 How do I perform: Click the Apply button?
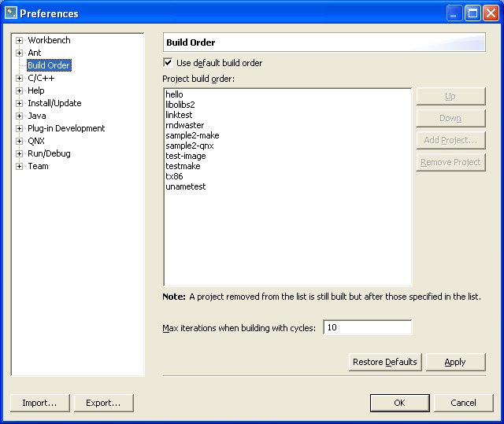[454, 362]
